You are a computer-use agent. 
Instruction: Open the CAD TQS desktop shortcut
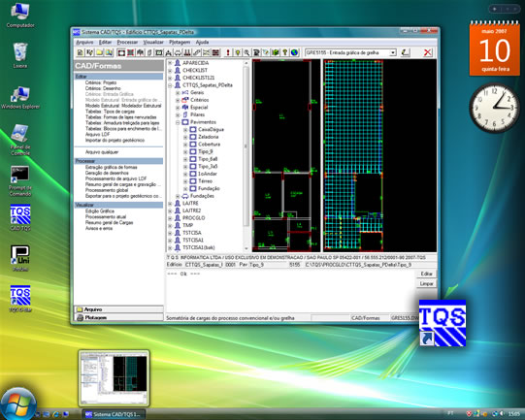[x=20, y=217]
